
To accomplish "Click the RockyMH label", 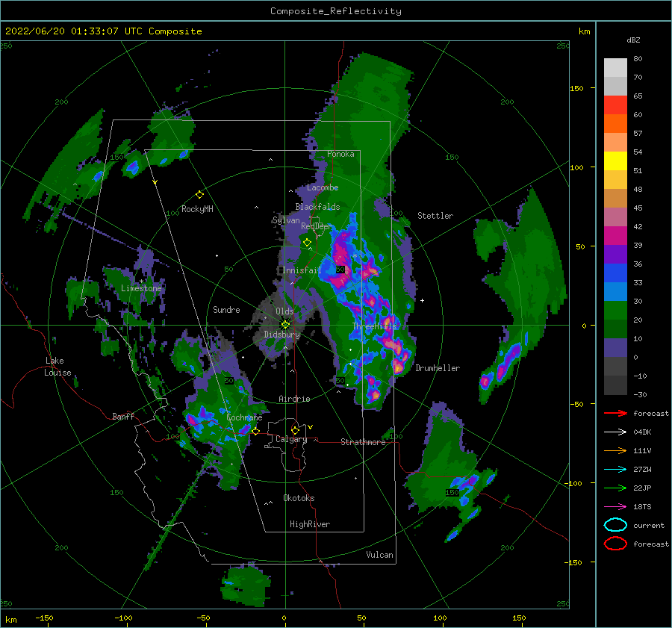I will pos(197,209).
